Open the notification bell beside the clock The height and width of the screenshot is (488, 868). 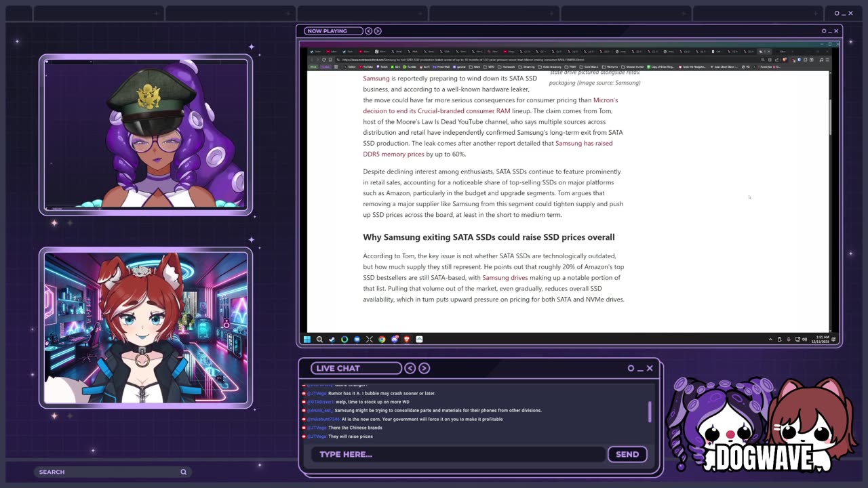pos(833,339)
